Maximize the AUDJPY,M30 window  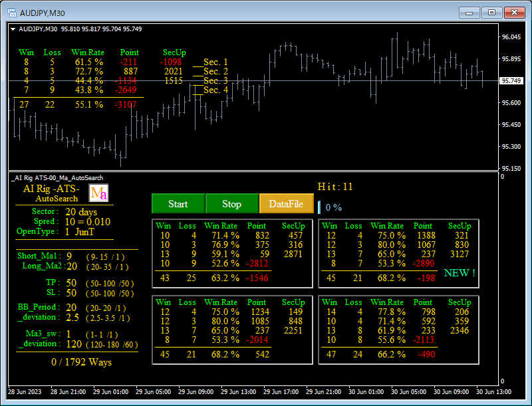[491, 13]
